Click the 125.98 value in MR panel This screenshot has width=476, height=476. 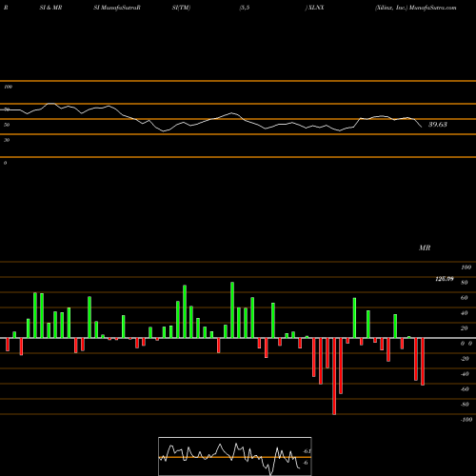[445, 279]
